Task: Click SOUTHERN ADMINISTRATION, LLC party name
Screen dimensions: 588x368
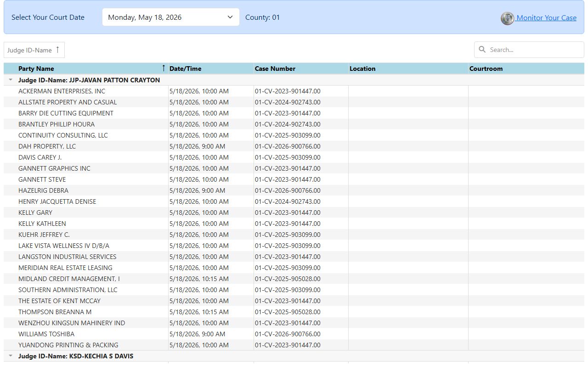Action: 68,290
